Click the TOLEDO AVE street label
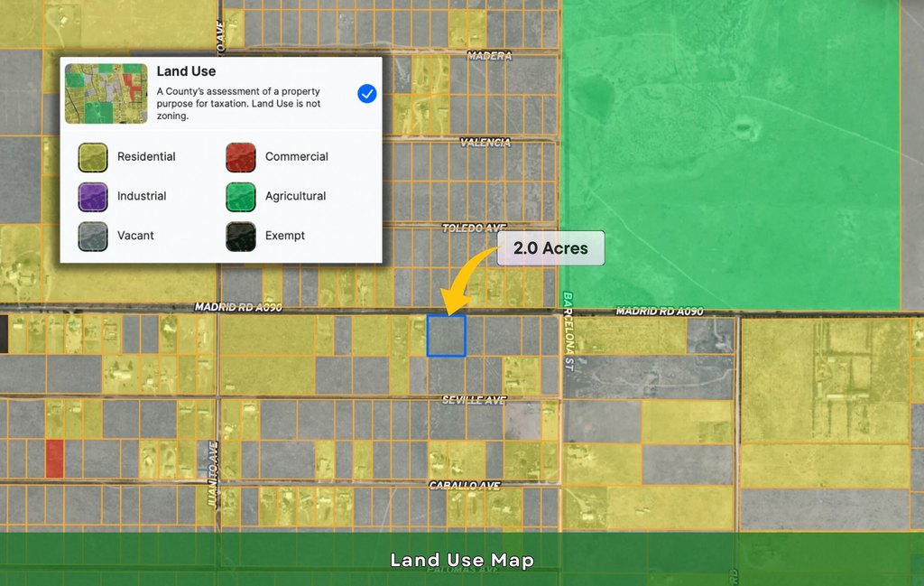Image resolution: width=924 pixels, height=586 pixels. pos(475,228)
